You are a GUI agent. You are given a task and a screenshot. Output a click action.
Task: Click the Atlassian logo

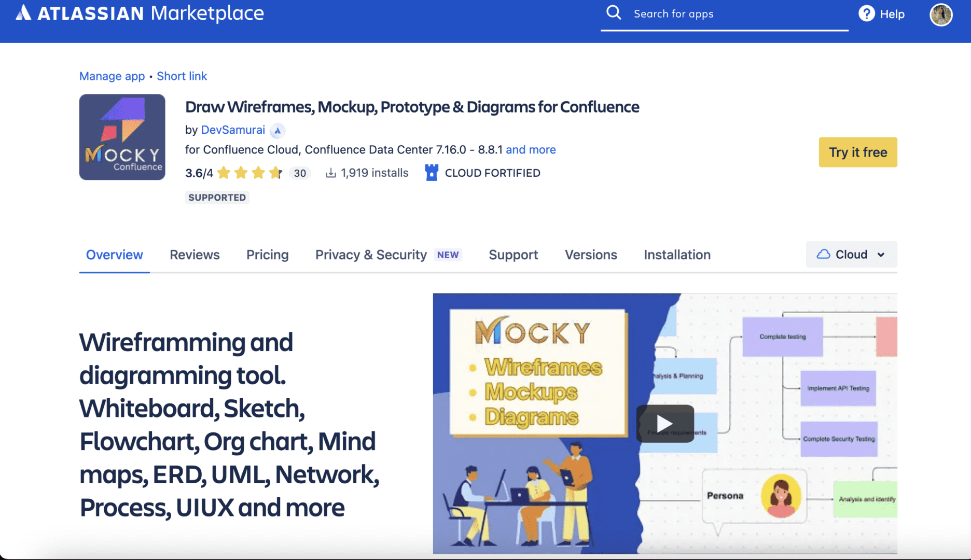[23, 13]
